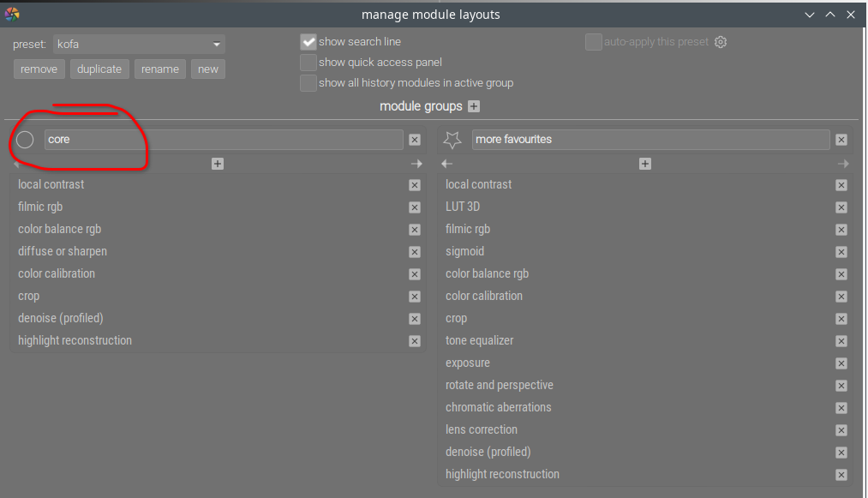Remove diffuse or sharpen from core group
This screenshot has width=868, height=498.
(415, 252)
